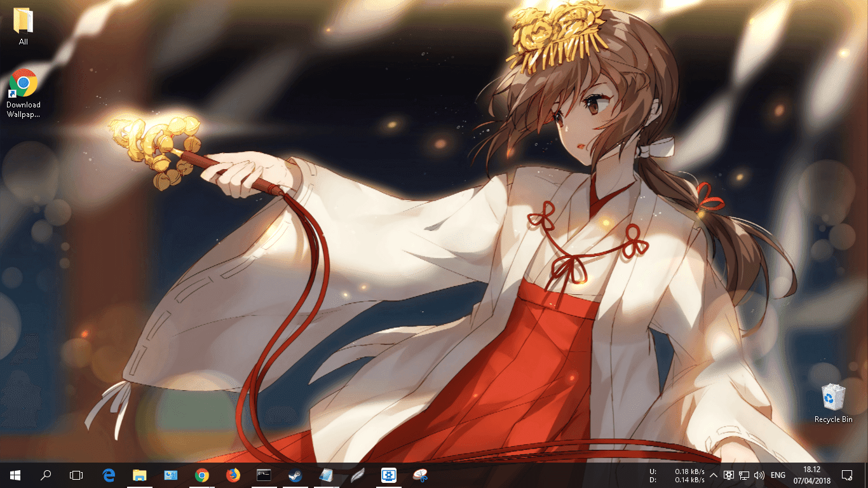Click the download speed 0.14 kB/s readout
Viewport: 868px width, 488px height.
coord(689,480)
